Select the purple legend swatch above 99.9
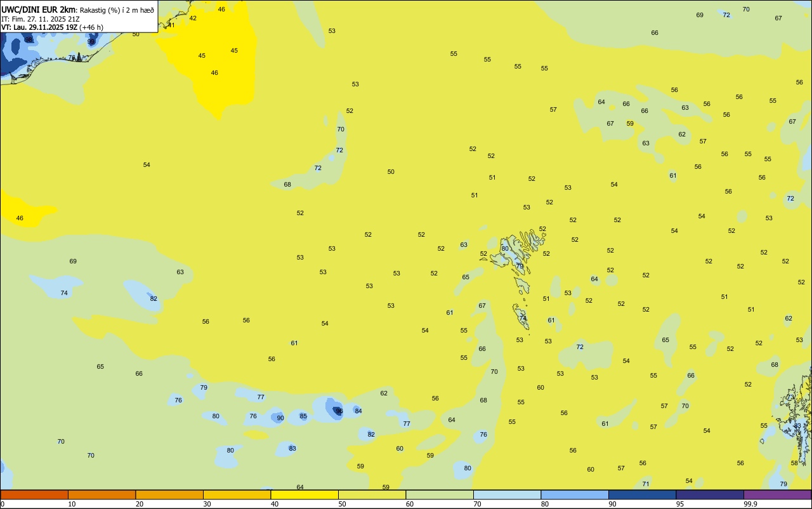This screenshot has width=812, height=509. tap(777, 494)
